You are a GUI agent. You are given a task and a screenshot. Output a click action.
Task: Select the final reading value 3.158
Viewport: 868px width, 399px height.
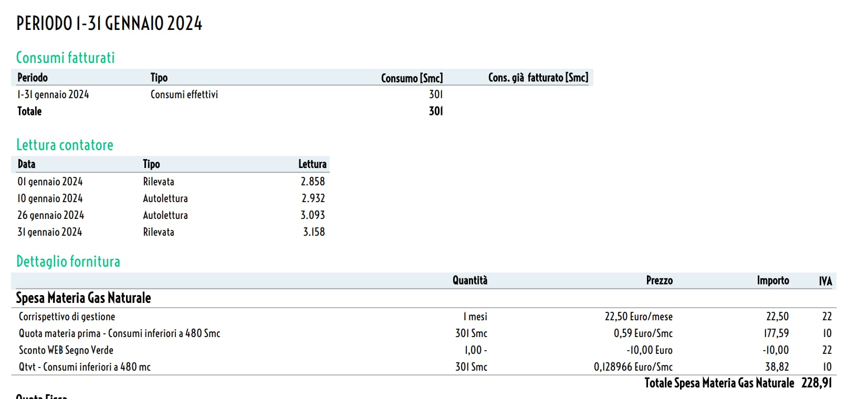[313, 232]
